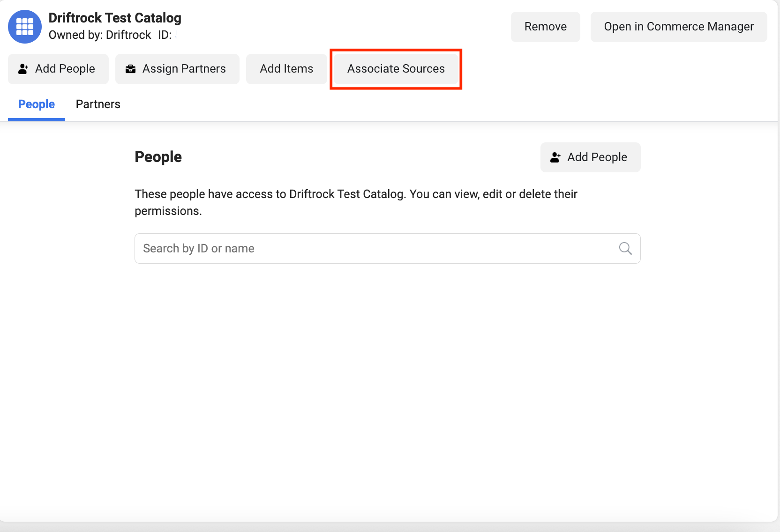Open Assign Partners dialog
The image size is (780, 532).
click(177, 69)
